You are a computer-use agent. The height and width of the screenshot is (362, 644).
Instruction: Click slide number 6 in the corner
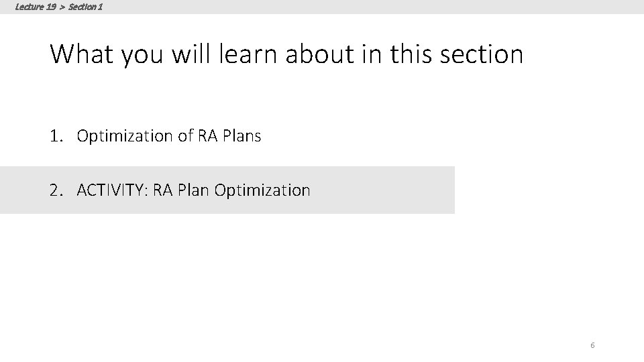coord(592,345)
